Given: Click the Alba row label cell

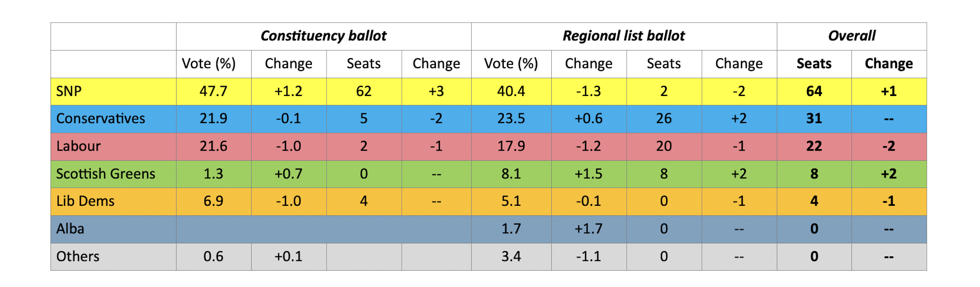Looking at the screenshot, I should (x=70, y=229).
